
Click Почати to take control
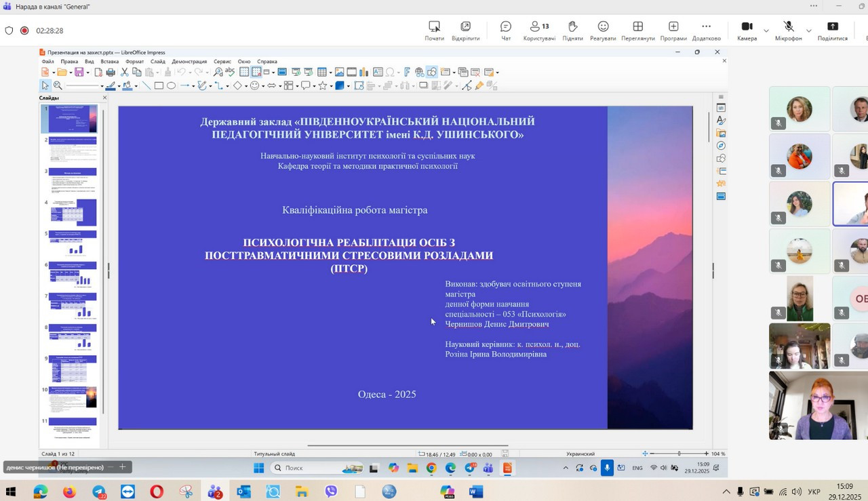(x=434, y=30)
